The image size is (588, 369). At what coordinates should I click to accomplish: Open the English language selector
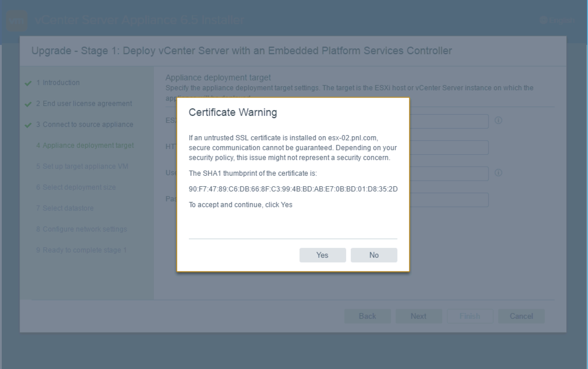[557, 20]
